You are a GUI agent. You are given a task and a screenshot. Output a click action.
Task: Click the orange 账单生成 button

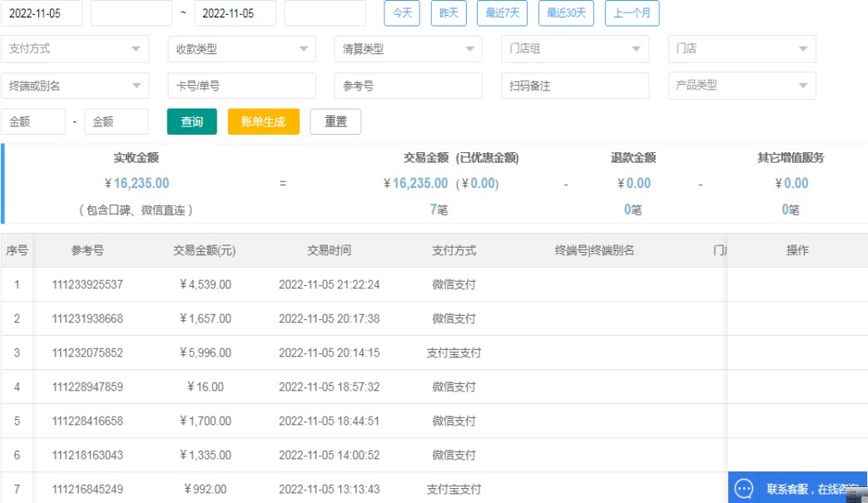click(263, 121)
